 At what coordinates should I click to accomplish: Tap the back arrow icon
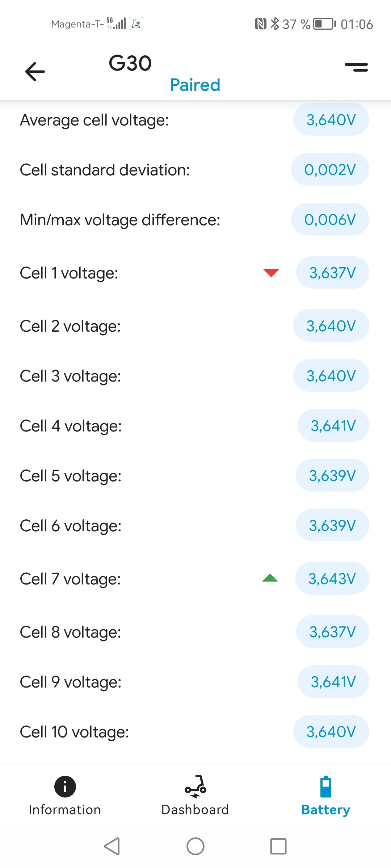click(35, 71)
